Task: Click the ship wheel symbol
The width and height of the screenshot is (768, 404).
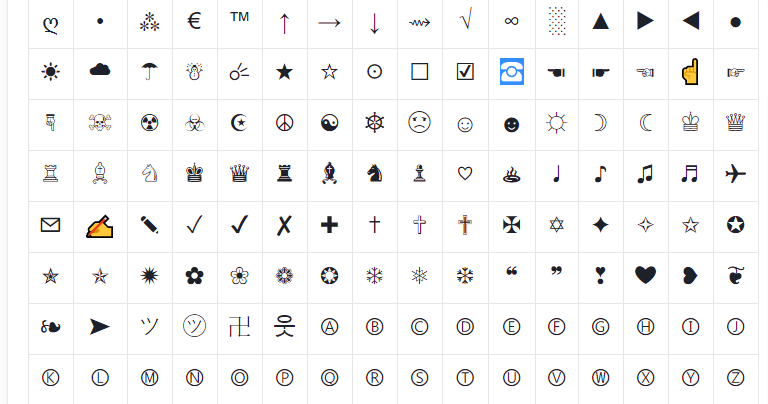Action: click(x=374, y=123)
